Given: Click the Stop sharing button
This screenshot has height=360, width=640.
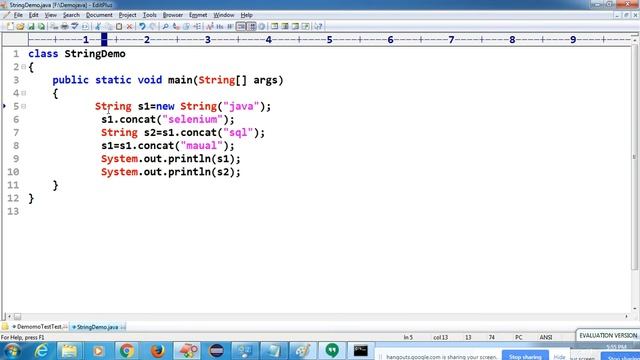Looking at the screenshot, I should click(525, 356).
